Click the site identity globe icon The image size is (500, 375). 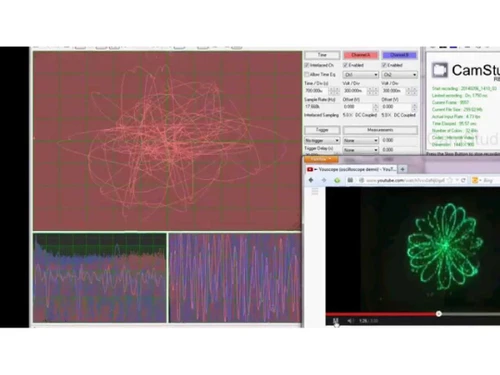click(x=361, y=180)
